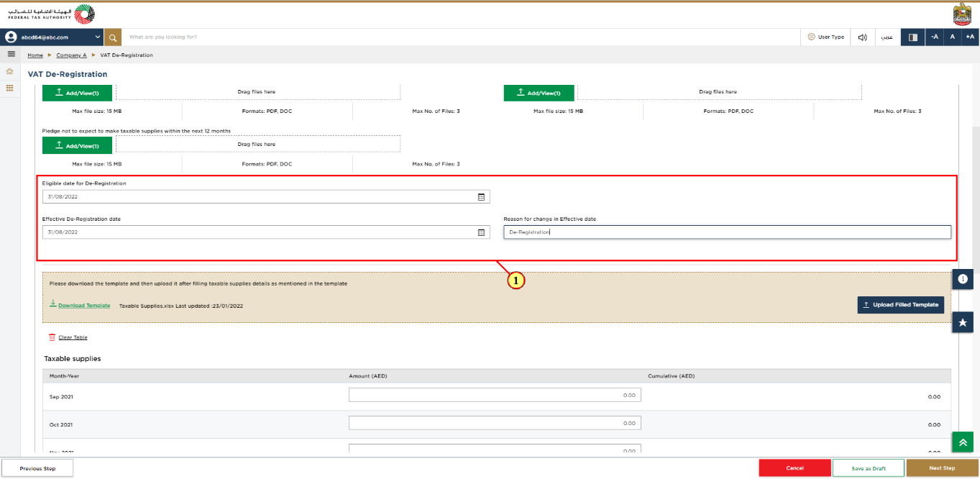Click the green scroll-to-top arrows button
The width and height of the screenshot is (980, 479).
(x=963, y=442)
